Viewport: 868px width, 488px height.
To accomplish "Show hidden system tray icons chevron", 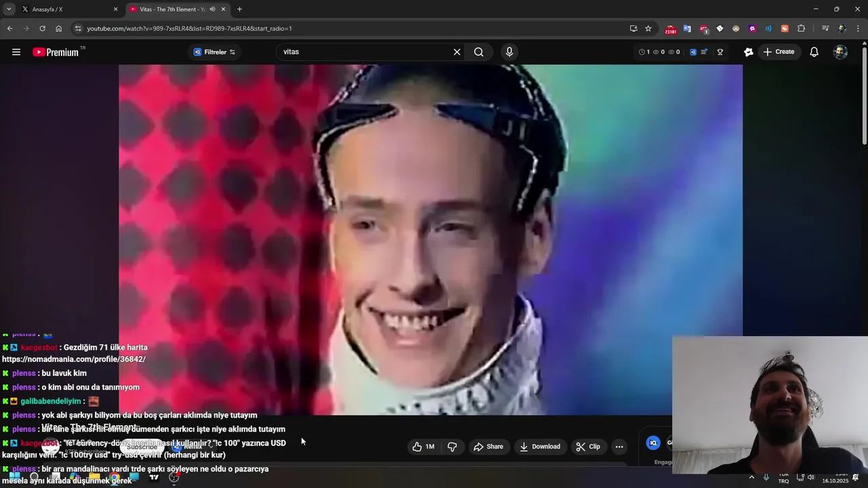I will [751, 477].
